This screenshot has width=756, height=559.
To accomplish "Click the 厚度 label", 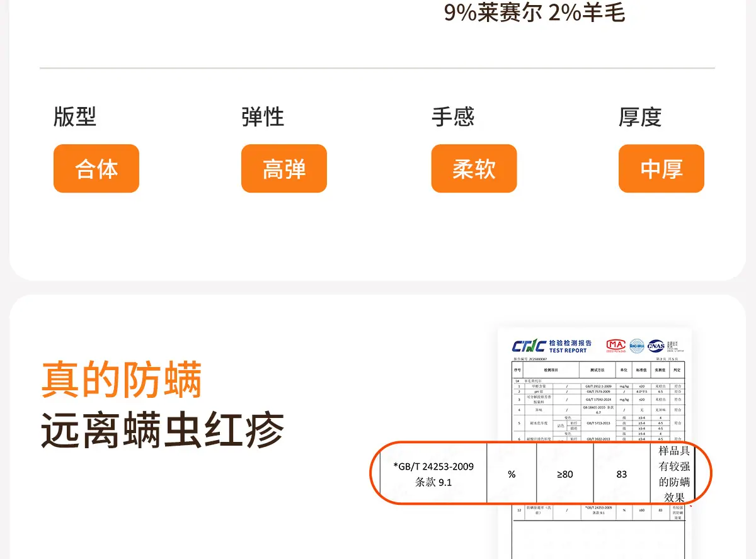I will (640, 117).
